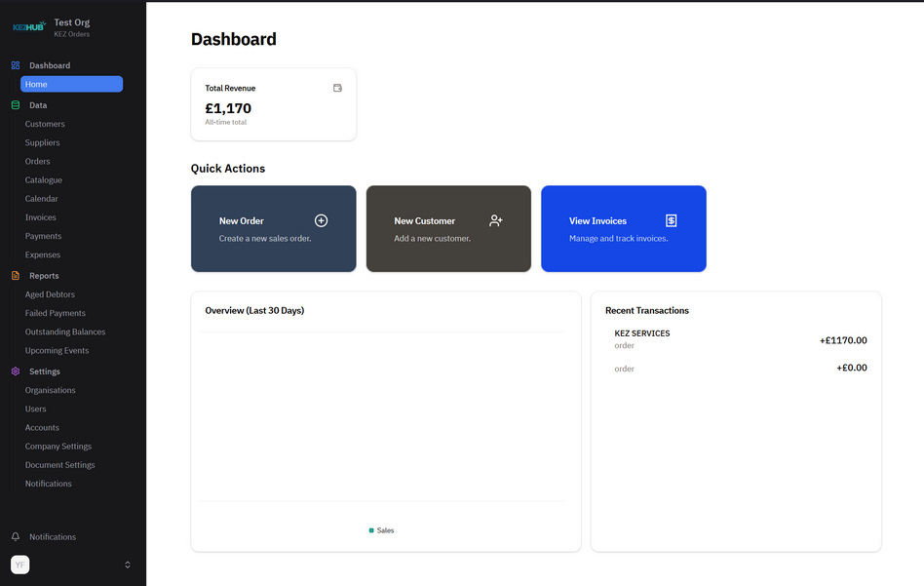Expand the user account switcher chevron
924x586 pixels.
tap(127, 565)
